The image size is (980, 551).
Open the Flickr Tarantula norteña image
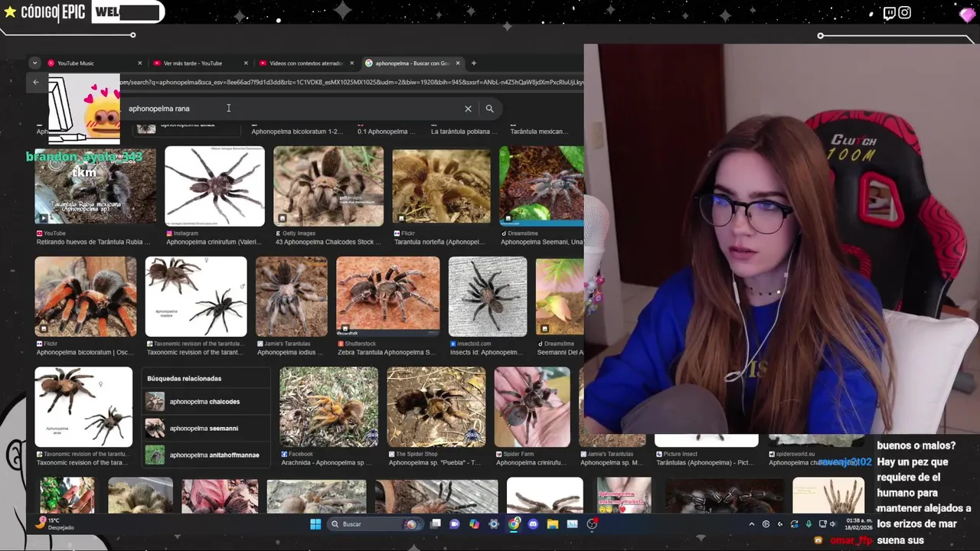441,187
